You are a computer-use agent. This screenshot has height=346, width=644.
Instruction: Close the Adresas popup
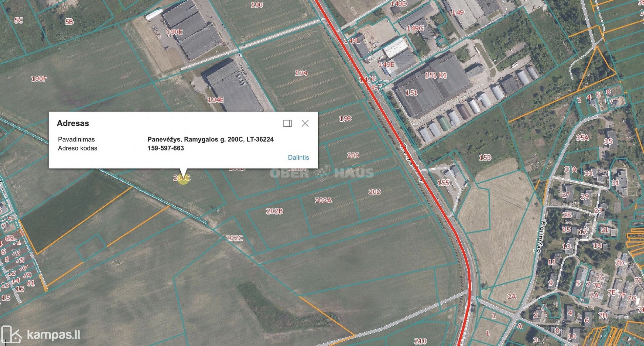305,123
